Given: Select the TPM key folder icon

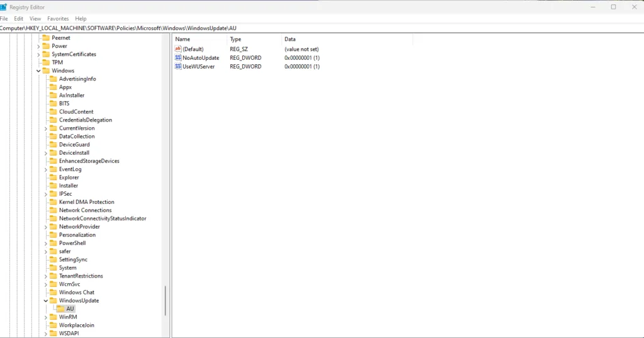Looking at the screenshot, I should click(x=45, y=62).
